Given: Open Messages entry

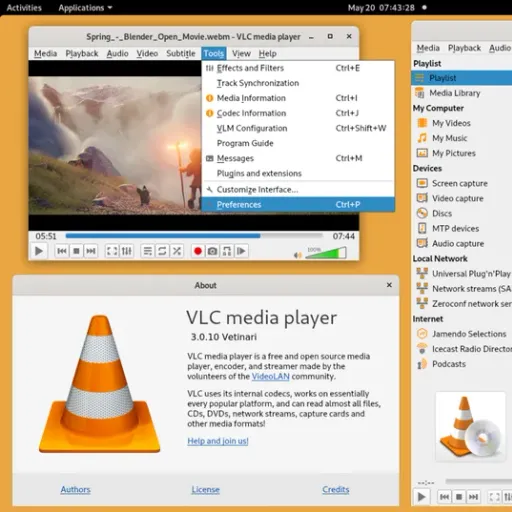Looking at the screenshot, I should click(x=298, y=158).
